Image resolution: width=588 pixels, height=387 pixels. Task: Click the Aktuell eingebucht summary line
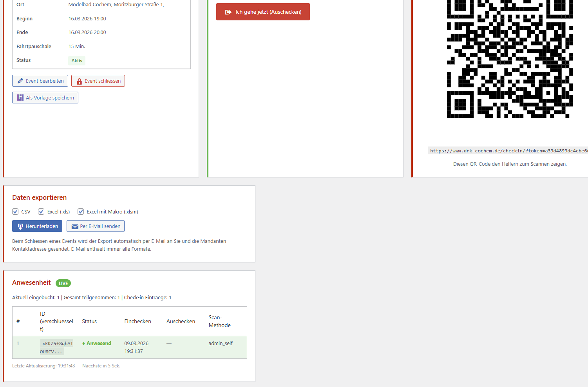pos(92,298)
